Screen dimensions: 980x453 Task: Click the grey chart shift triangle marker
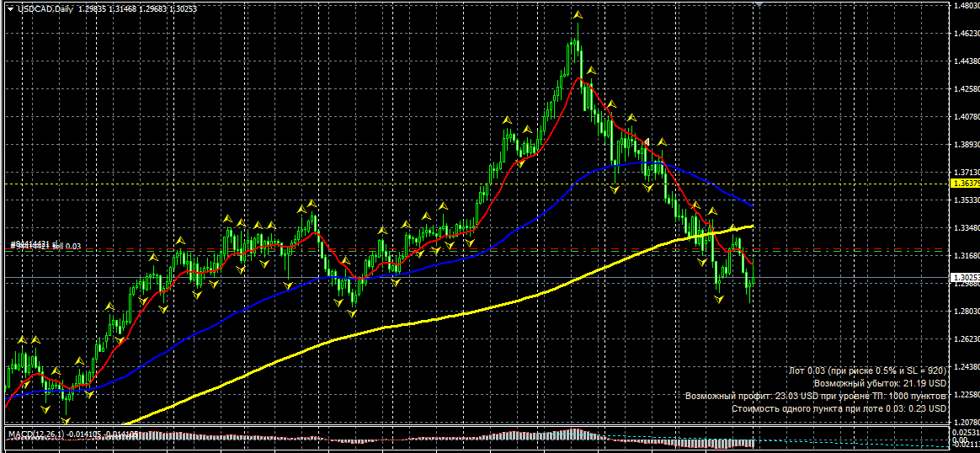tap(759, 3)
